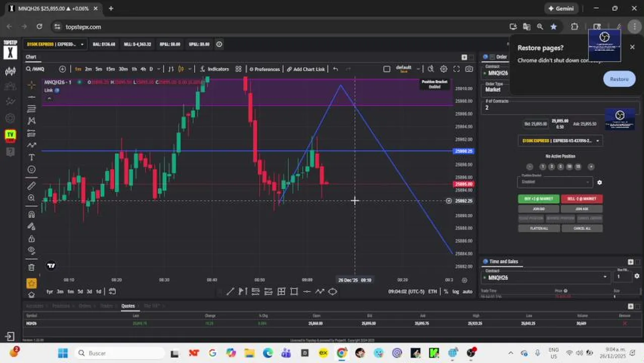The width and height of the screenshot is (644, 363).
Task: Open indicator templates grid icon
Action: pos(238,69)
